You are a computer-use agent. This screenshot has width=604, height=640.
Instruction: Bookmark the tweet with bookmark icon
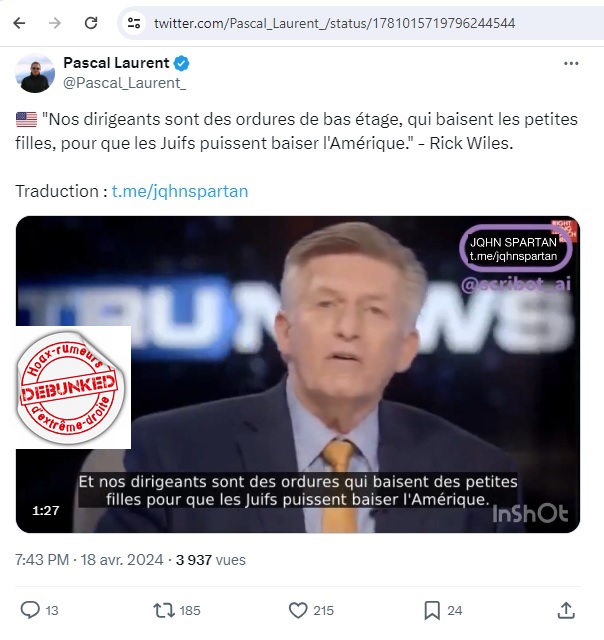(432, 611)
